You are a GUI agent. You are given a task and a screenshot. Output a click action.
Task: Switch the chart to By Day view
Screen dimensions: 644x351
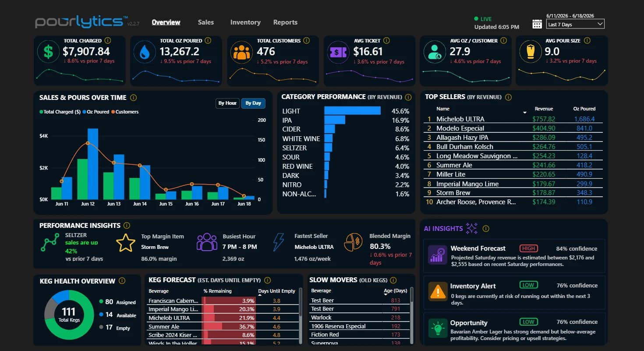(x=253, y=103)
